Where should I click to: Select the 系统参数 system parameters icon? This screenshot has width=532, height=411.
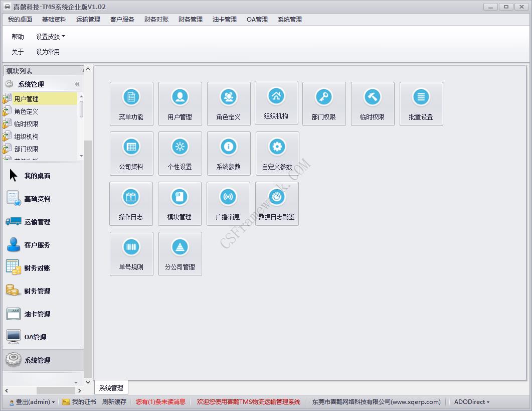(x=229, y=154)
